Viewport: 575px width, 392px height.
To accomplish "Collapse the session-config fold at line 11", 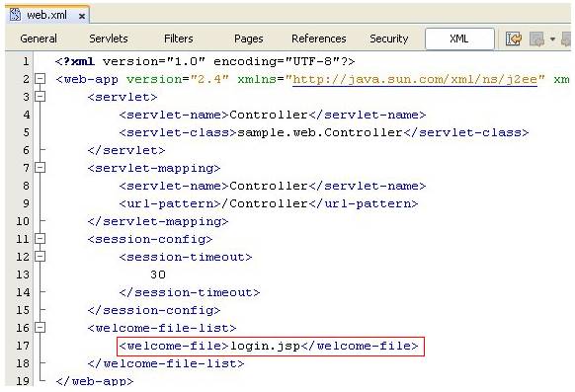I will coord(40,239).
